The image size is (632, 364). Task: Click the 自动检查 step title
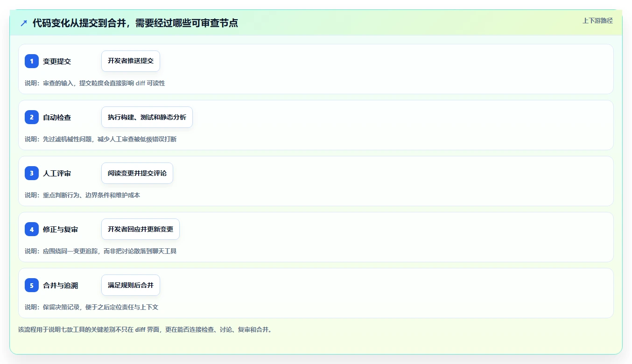point(57,117)
